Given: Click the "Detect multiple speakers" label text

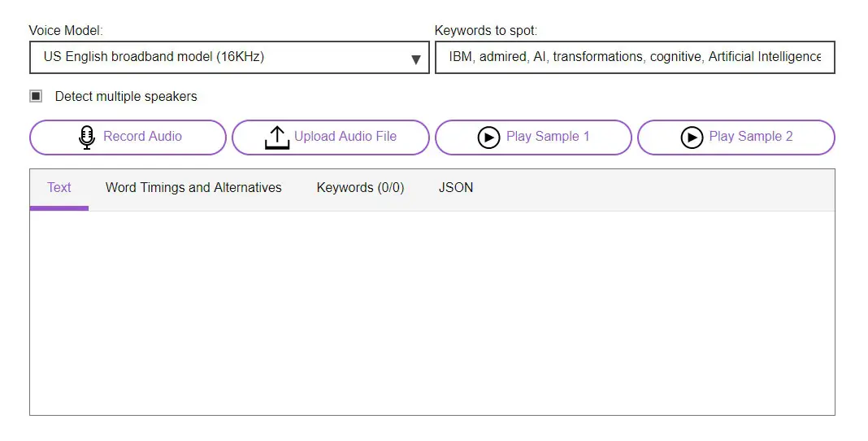Looking at the screenshot, I should 126,96.
